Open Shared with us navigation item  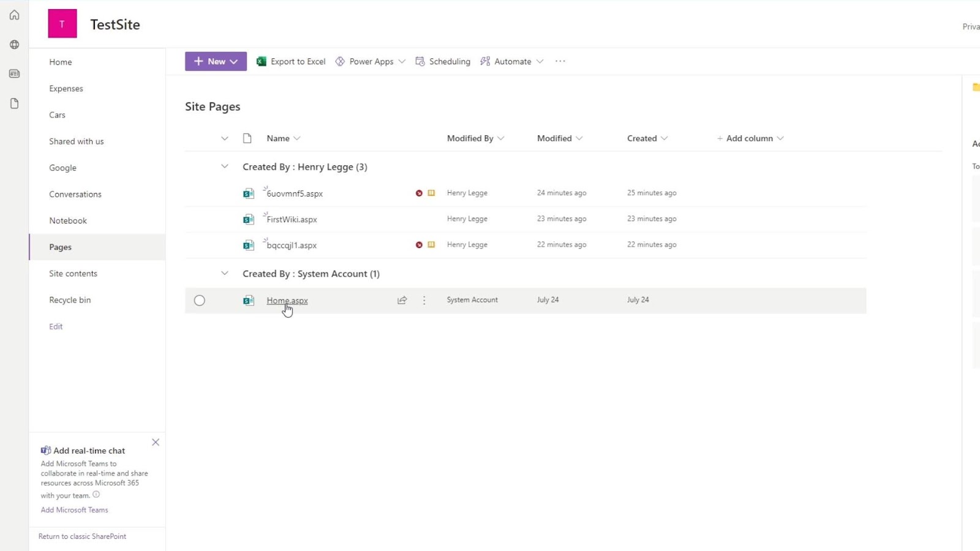tap(77, 141)
